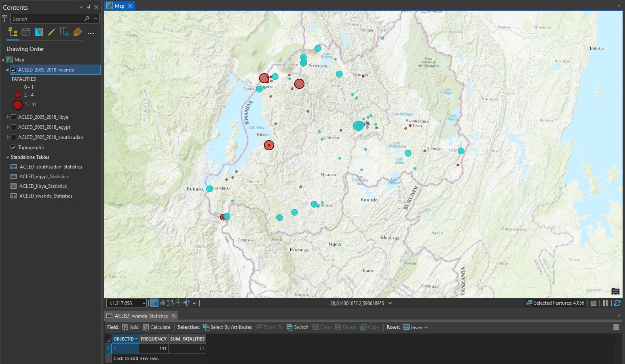Click SUM_FATALITIES column header

pyautogui.click(x=187, y=339)
